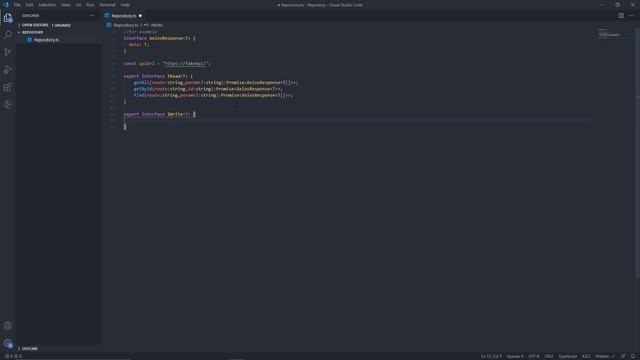Change the UTF-8 file encoding
640x360 pixels.
pos(534,356)
